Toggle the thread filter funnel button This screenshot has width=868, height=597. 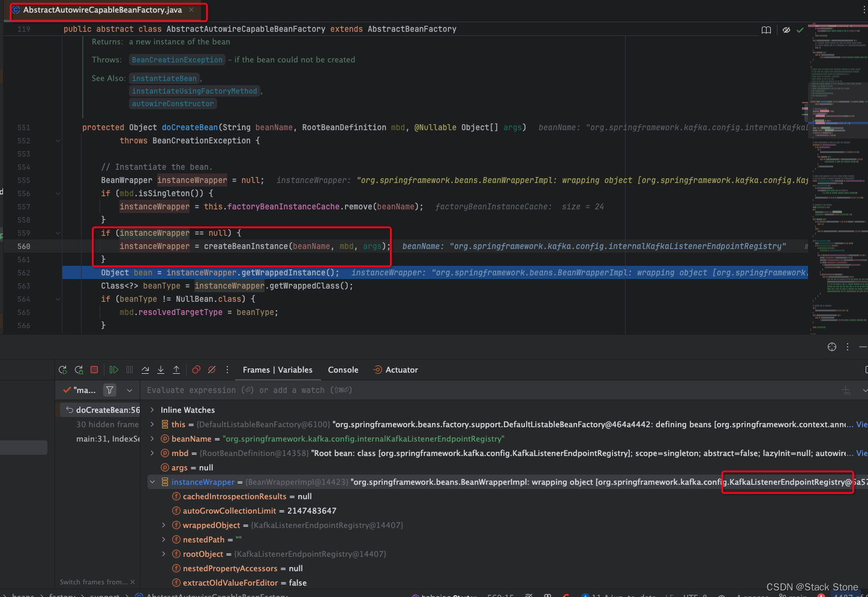(110, 390)
